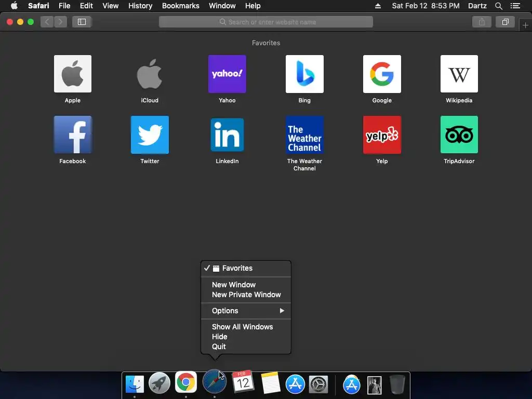532x399 pixels.
Task: Open Finder from the Dock
Action: click(x=135, y=384)
